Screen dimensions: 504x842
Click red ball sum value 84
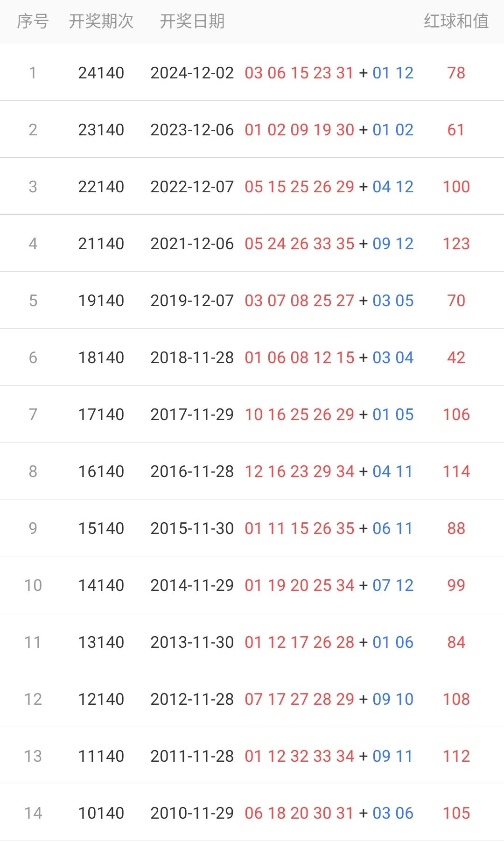[456, 642]
